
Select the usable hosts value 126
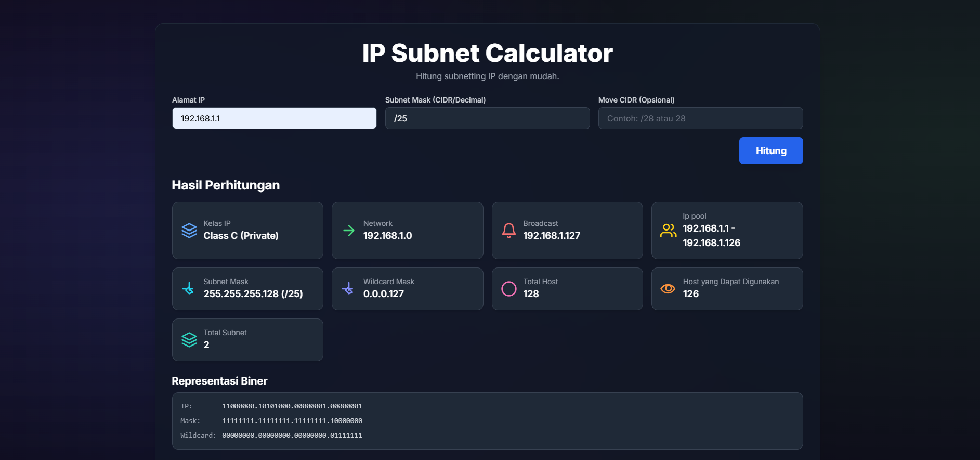[691, 294]
